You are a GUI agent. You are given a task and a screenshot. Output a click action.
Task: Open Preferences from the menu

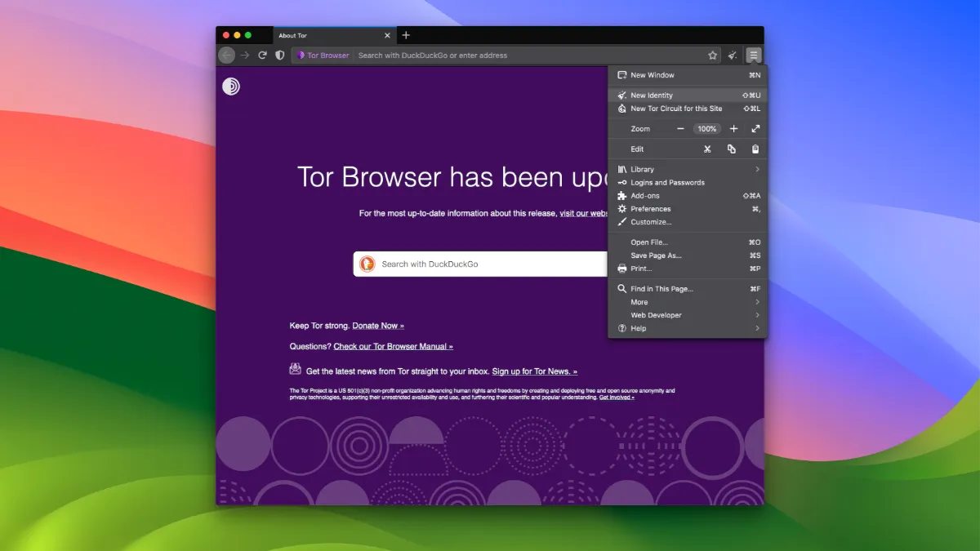(650, 209)
